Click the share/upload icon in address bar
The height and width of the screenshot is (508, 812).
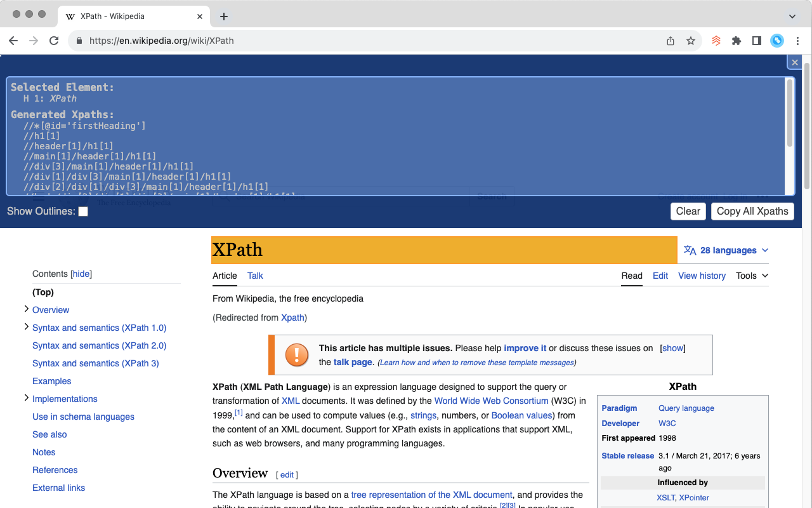670,40
